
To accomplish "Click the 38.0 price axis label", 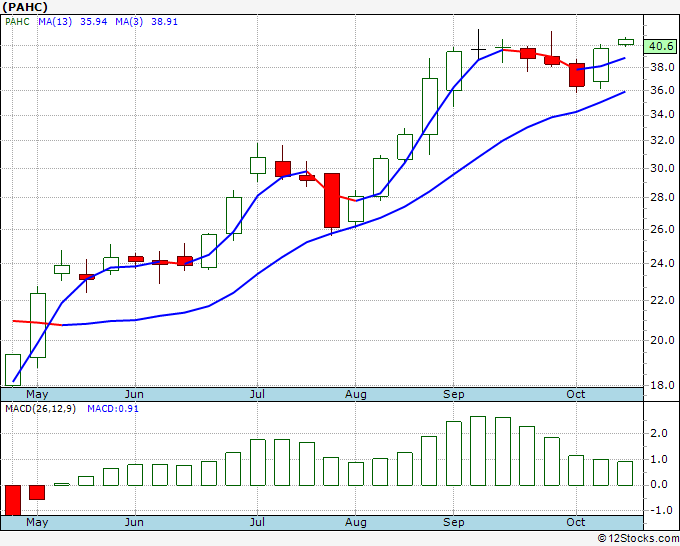I will tap(662, 67).
